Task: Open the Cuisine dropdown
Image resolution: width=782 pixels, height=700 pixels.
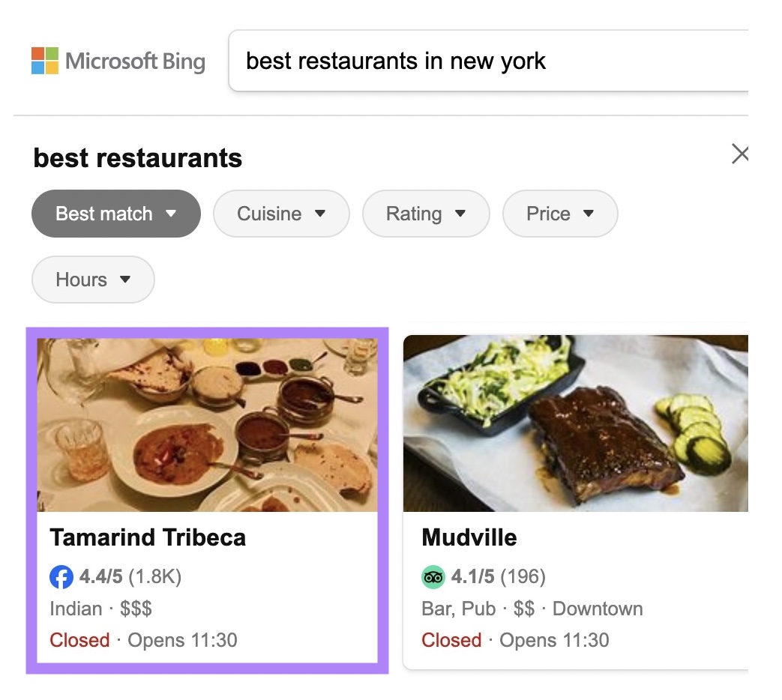Action: (x=281, y=214)
